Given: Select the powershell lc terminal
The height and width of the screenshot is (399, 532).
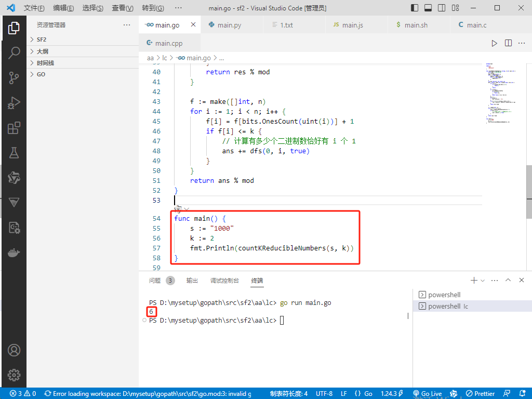Looking at the screenshot, I should pos(472,306).
